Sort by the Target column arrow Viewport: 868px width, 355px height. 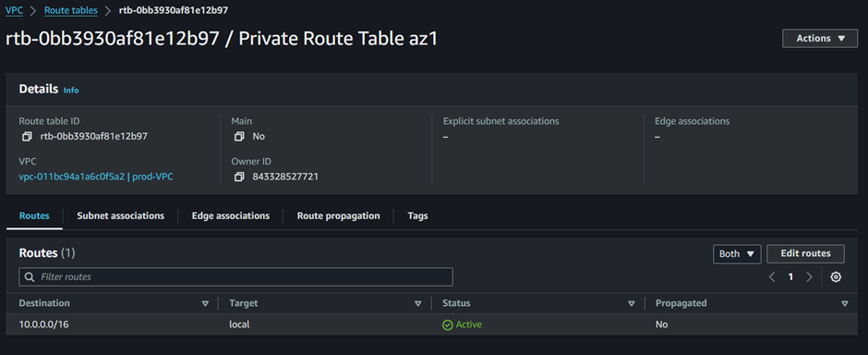point(418,303)
